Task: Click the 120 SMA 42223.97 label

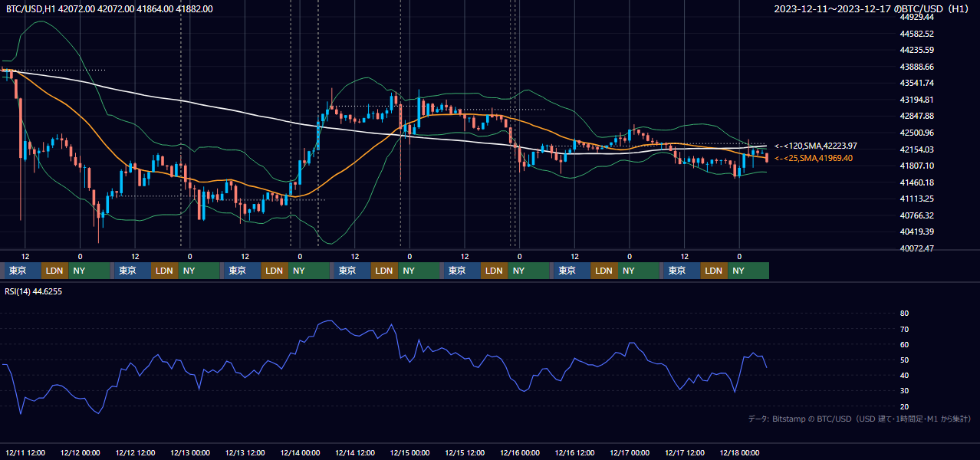Action: [816, 146]
